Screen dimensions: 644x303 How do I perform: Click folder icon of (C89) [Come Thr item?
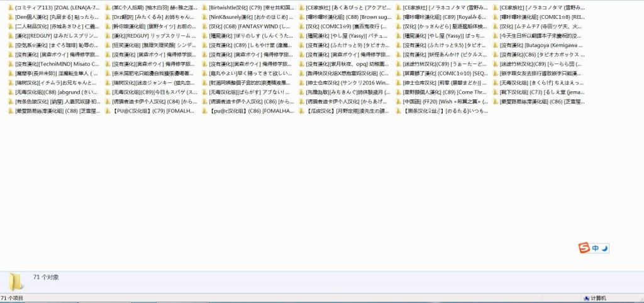click(399, 92)
